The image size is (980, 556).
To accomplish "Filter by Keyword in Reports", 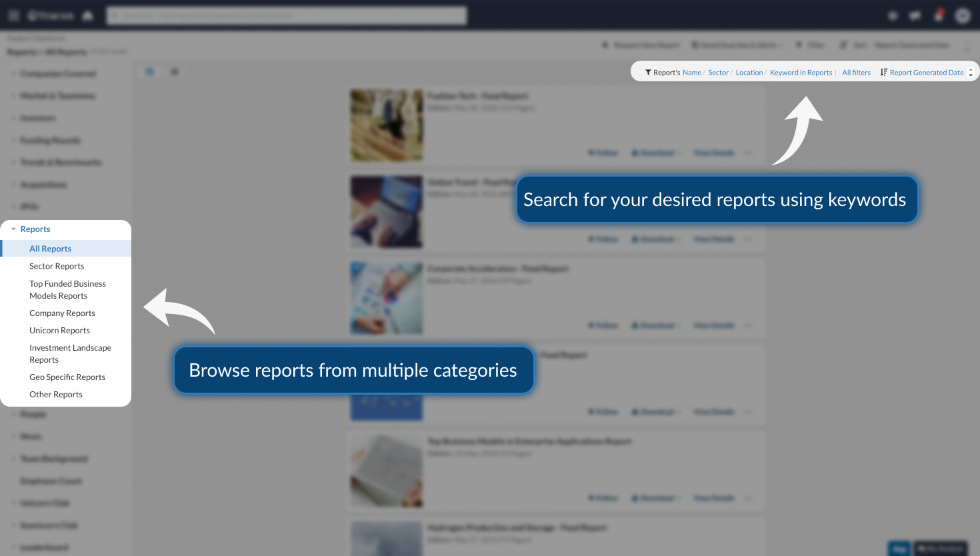I will click(801, 73).
